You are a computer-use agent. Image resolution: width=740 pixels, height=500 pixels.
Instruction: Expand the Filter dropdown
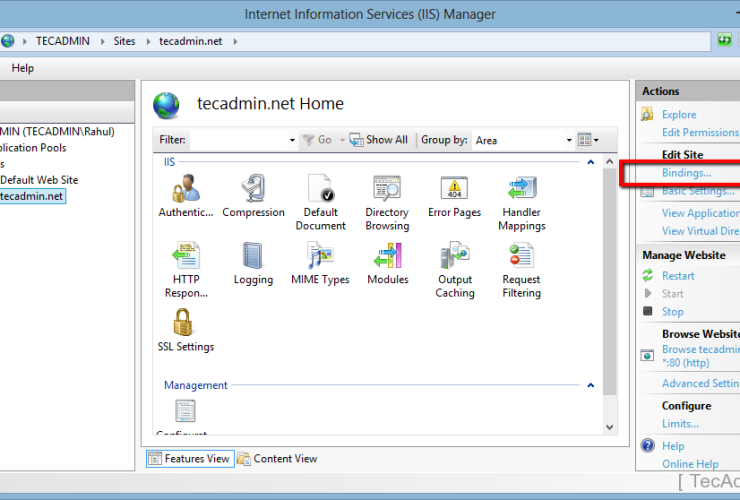coord(292,141)
